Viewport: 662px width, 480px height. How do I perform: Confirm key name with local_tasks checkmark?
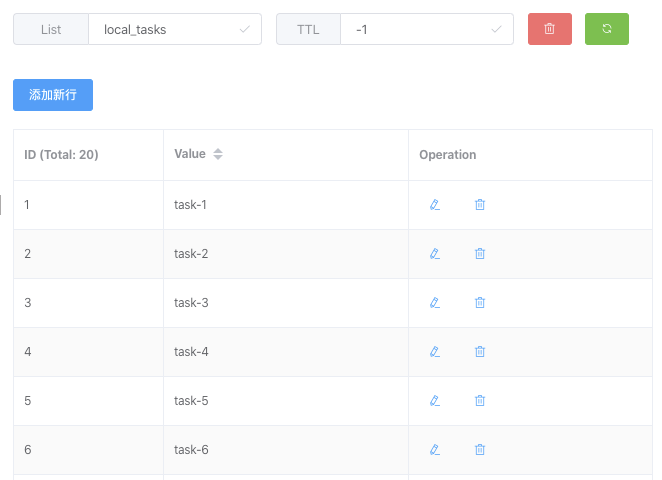pos(245,29)
